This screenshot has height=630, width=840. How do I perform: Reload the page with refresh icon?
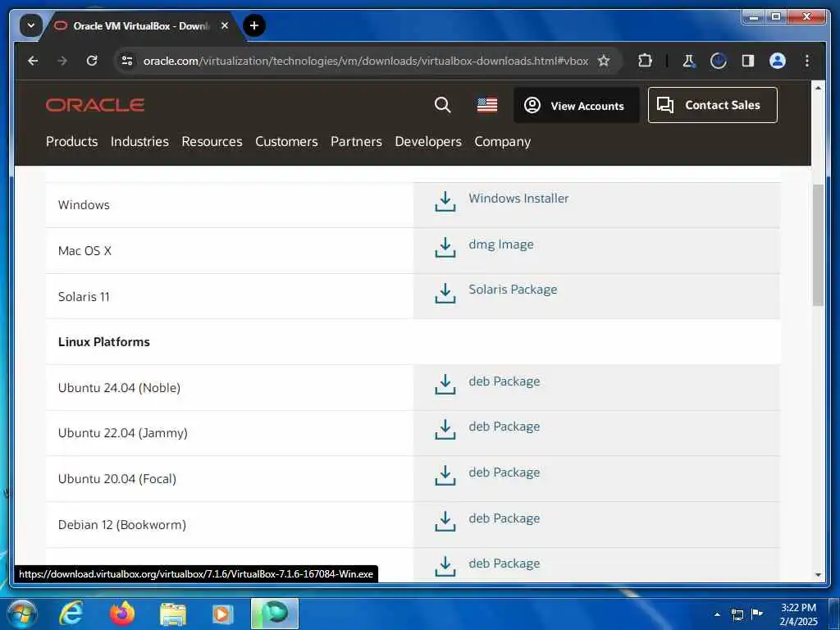point(92,61)
